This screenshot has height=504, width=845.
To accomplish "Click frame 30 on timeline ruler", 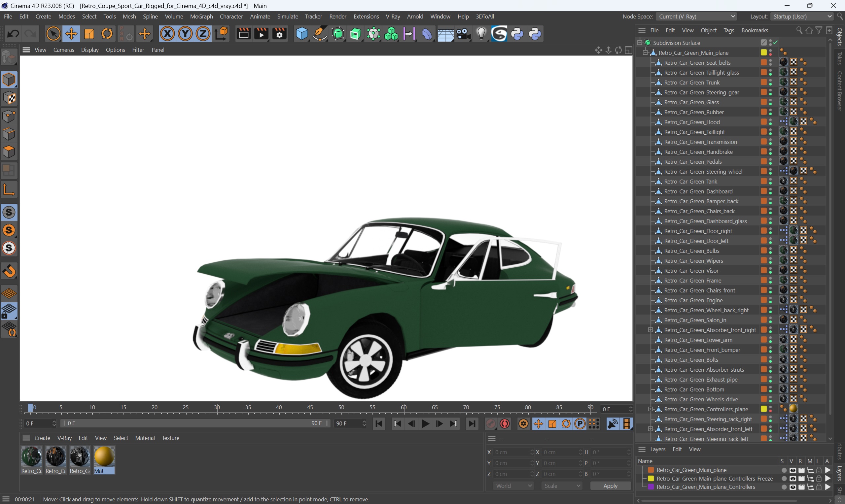I will 217,408.
